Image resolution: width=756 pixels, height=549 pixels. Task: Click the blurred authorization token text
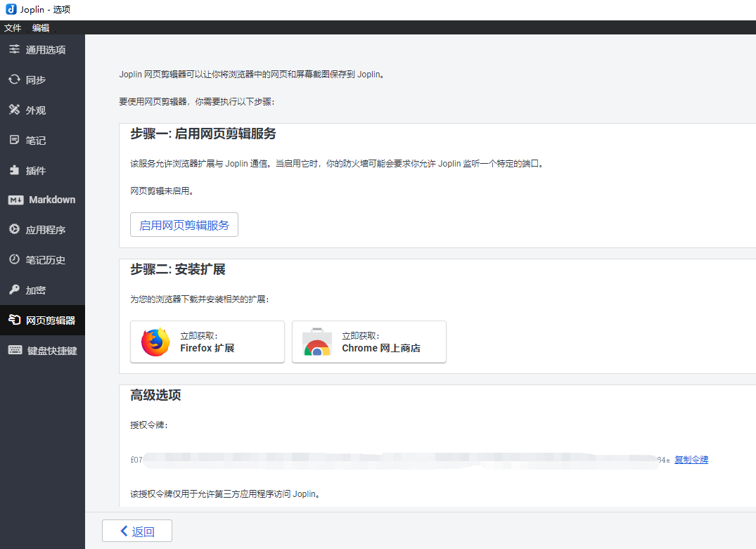(399, 460)
